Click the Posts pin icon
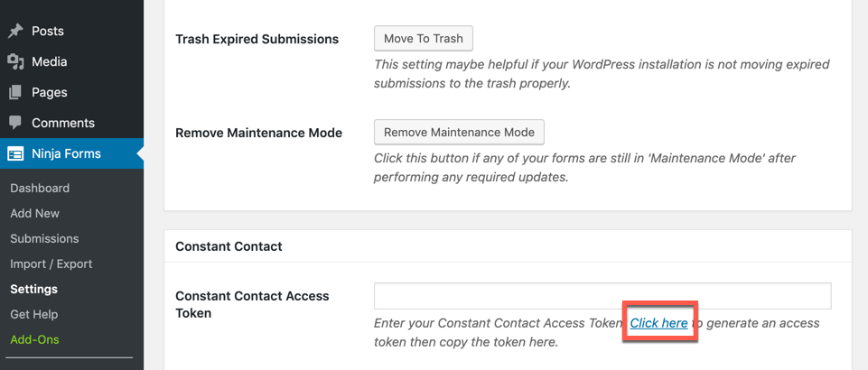Image resolution: width=868 pixels, height=370 pixels. 15,31
